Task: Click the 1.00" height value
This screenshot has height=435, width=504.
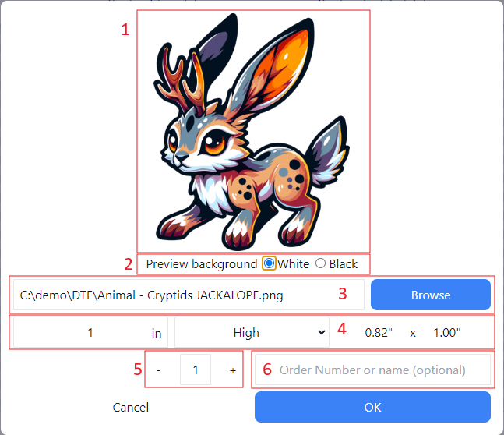Action: click(446, 333)
